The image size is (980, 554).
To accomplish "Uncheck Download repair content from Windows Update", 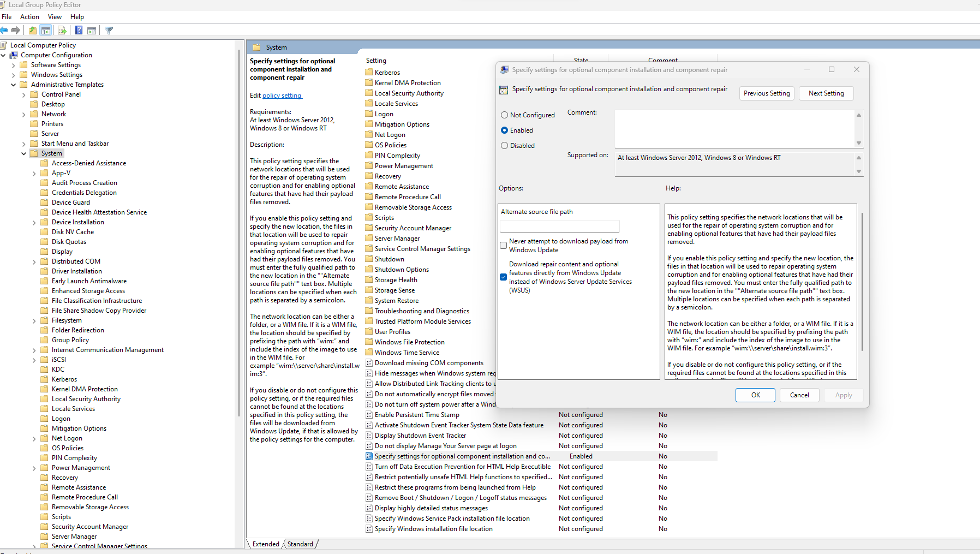I will (504, 277).
